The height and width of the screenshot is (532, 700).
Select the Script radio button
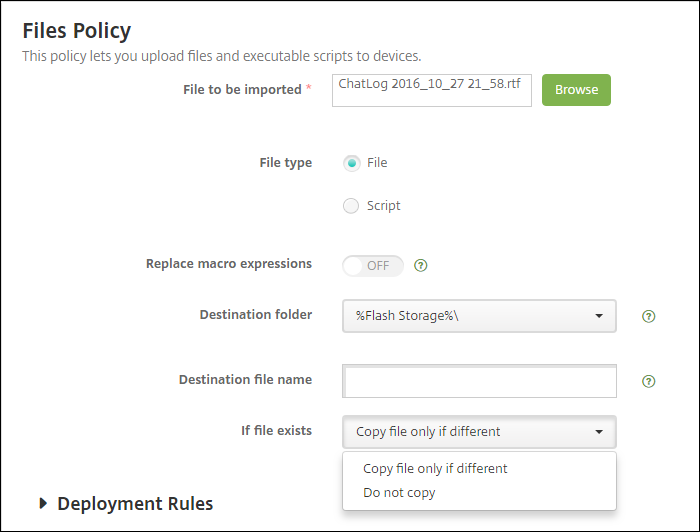coord(351,206)
